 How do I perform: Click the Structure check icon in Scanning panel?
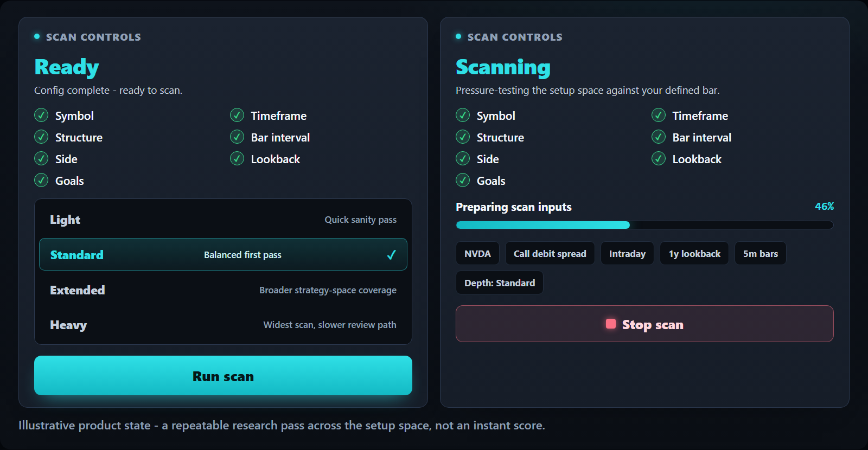click(463, 137)
